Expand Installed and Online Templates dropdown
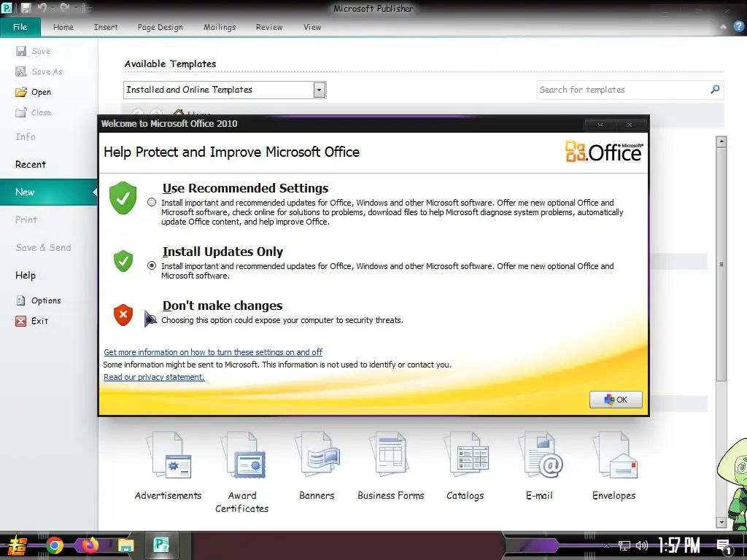747x560 pixels. pyautogui.click(x=320, y=90)
